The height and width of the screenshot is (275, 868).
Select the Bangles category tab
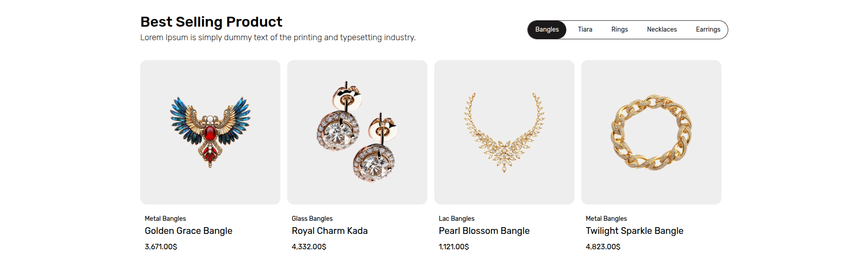pyautogui.click(x=547, y=30)
